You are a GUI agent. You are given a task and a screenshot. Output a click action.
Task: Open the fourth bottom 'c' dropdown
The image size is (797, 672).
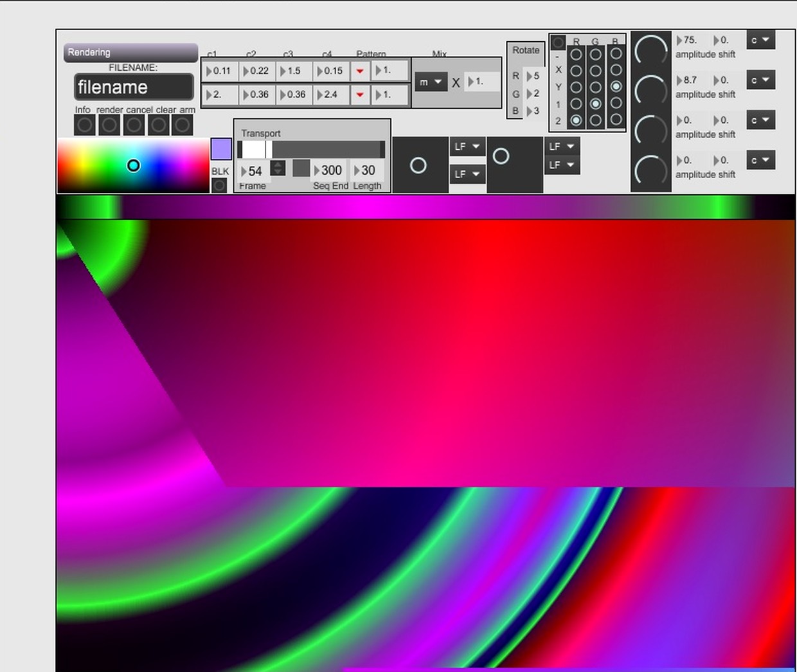[x=760, y=160]
